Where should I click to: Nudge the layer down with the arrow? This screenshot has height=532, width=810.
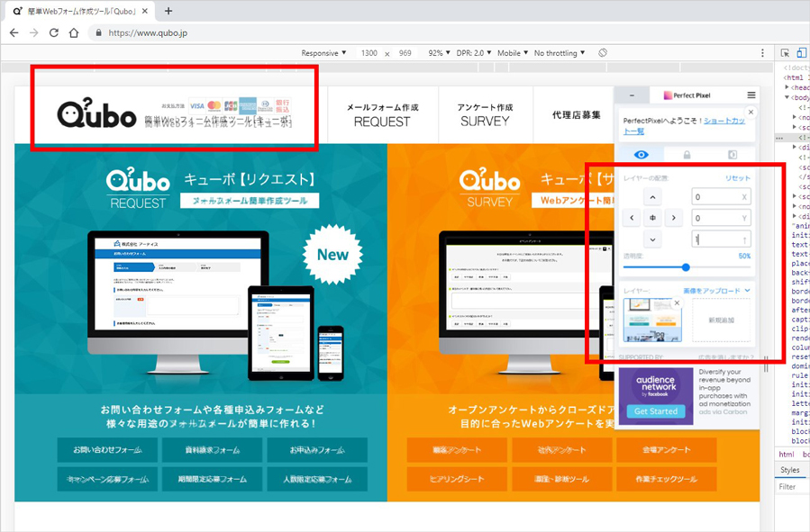coord(652,239)
